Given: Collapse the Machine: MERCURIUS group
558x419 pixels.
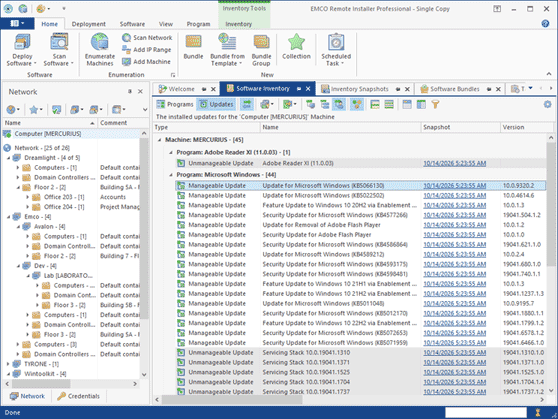Looking at the screenshot, I should pyautogui.click(x=159, y=140).
